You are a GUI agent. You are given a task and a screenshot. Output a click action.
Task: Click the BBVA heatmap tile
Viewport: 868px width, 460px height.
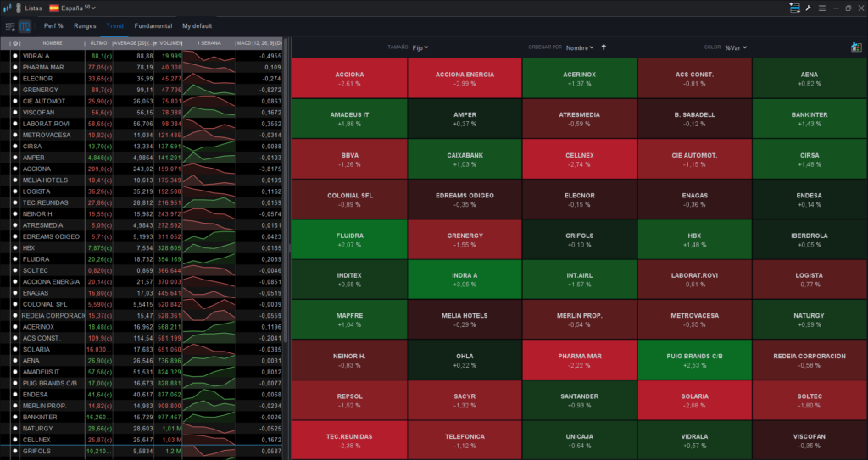pos(349,159)
